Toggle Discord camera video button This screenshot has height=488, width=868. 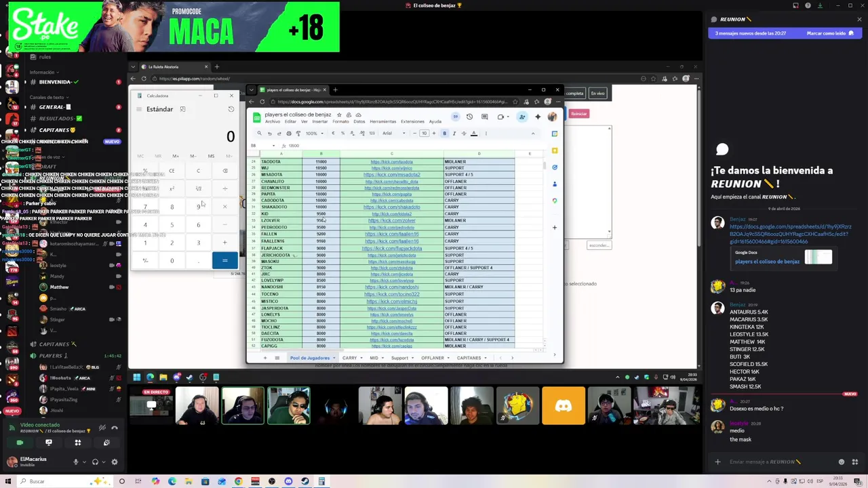coord(20,443)
